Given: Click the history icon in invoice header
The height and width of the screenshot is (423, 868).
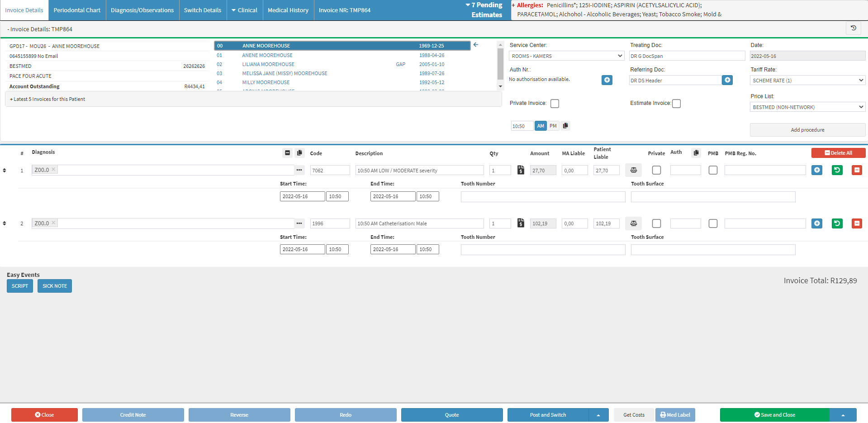Looking at the screenshot, I should coord(853,28).
